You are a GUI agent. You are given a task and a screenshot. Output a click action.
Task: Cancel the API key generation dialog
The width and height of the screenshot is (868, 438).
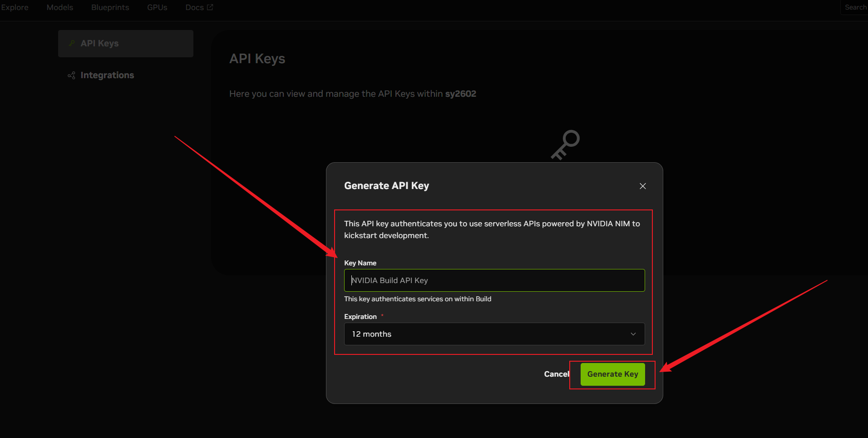click(x=556, y=374)
